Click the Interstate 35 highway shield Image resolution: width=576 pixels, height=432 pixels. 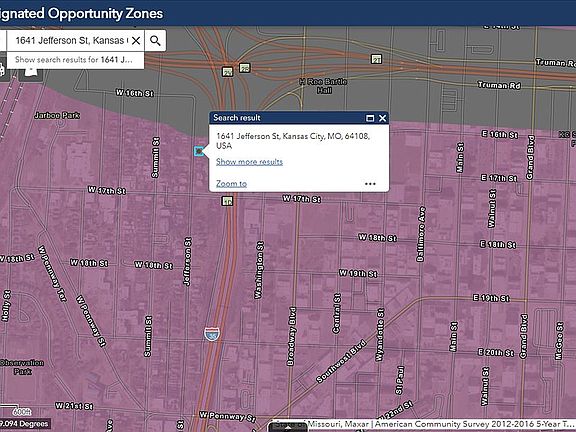(212, 334)
